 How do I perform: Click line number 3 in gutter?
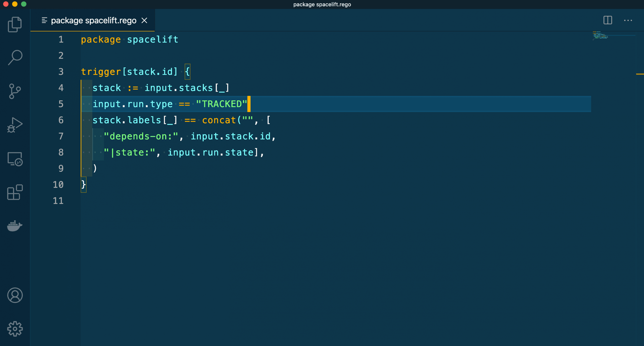coord(61,72)
